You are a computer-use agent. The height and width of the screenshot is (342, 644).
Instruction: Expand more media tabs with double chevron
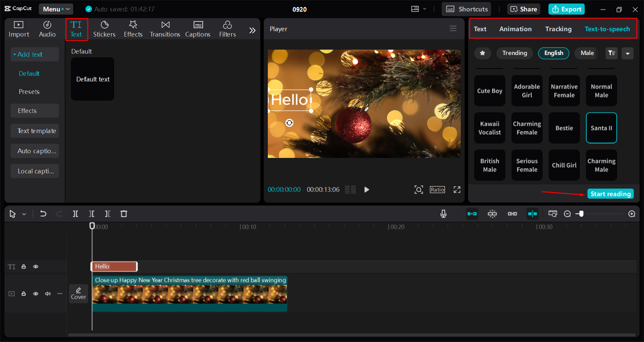coord(253,30)
